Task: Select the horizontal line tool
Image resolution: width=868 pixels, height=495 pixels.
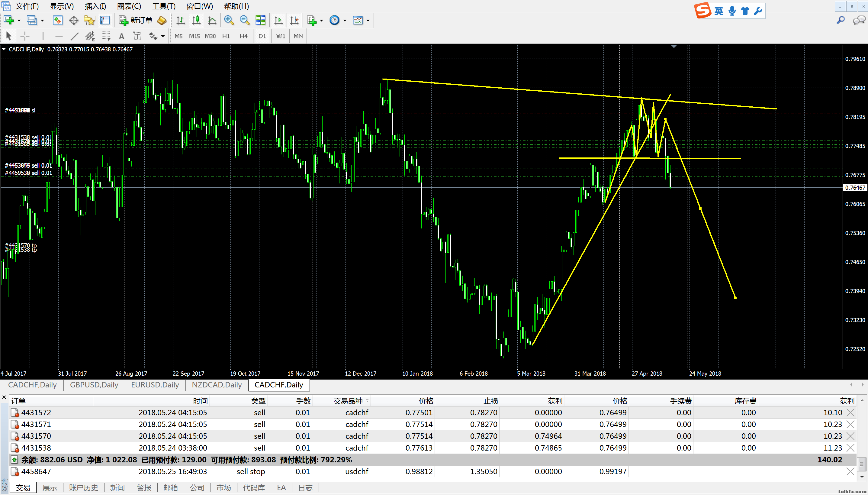Action: pyautogui.click(x=59, y=36)
